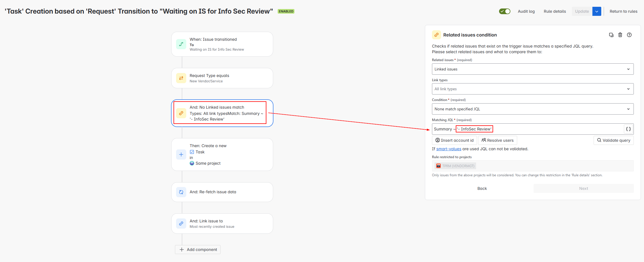Image resolution: width=644 pixels, height=262 pixels.
Task: Click the Related issues condition header icon
Action: [x=437, y=35]
